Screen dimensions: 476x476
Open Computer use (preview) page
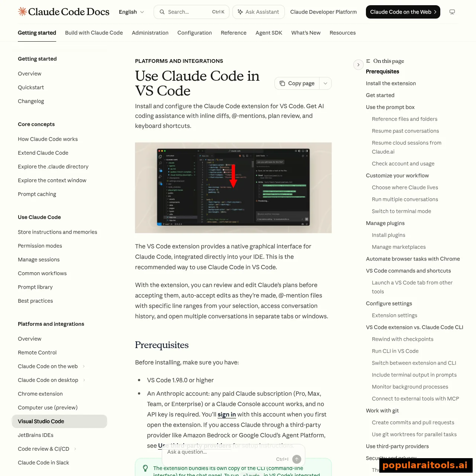pyautogui.click(x=48, y=408)
